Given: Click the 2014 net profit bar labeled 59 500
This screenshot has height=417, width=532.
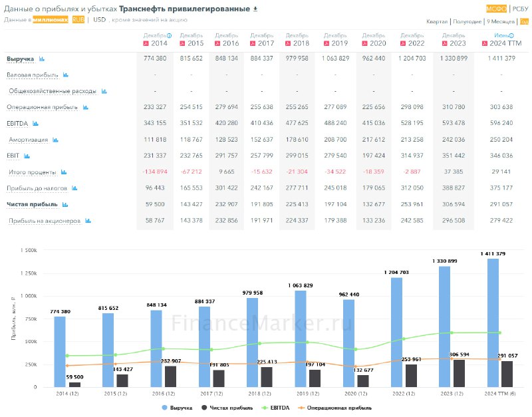Looking at the screenshot, I should 74,385.
